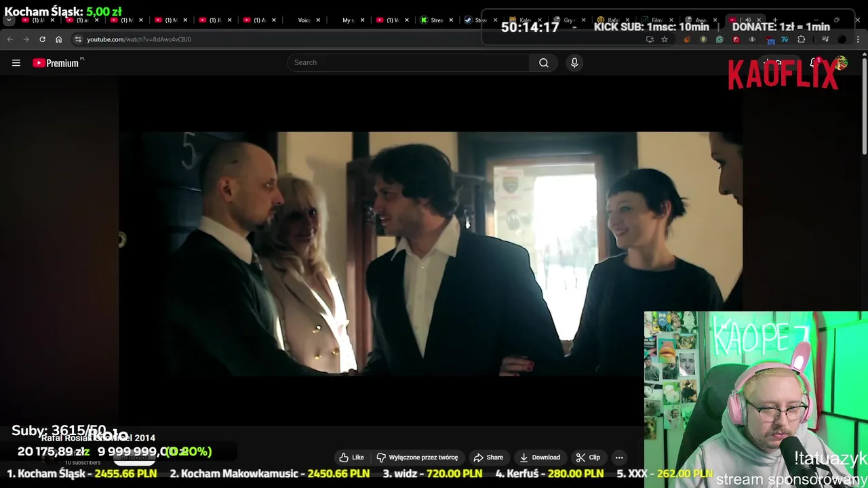This screenshot has width=868, height=488.
Task: Reload the YouTube page
Action: 42,39
